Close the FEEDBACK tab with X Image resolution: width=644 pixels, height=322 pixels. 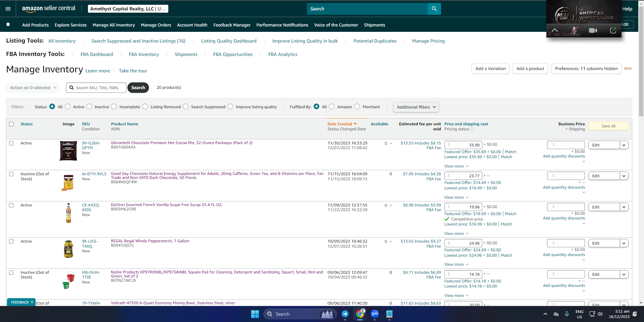point(32,302)
